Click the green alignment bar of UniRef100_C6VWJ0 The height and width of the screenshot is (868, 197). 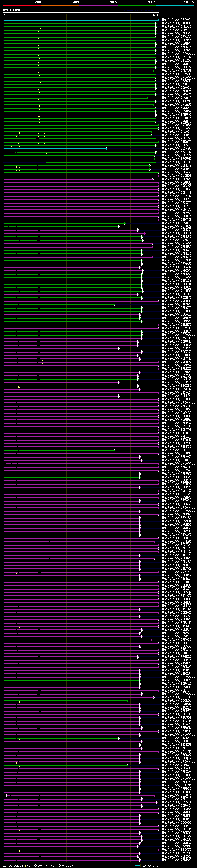click(x=64, y=224)
